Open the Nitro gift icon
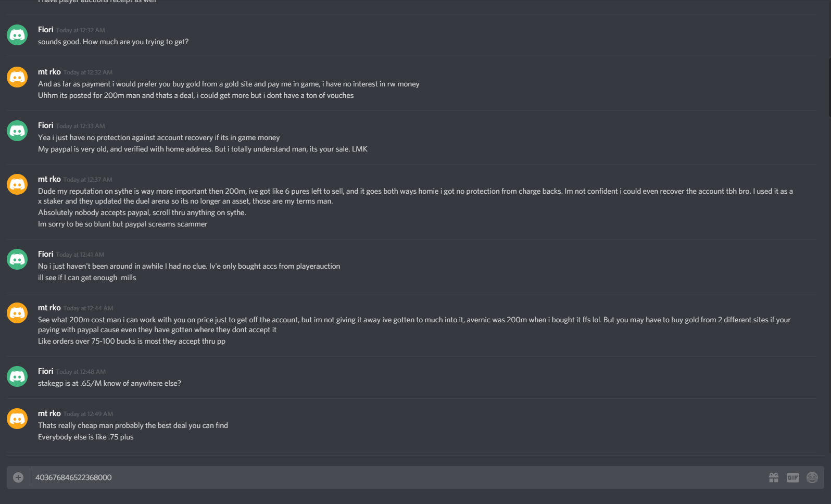The width and height of the screenshot is (831, 504). tap(774, 477)
